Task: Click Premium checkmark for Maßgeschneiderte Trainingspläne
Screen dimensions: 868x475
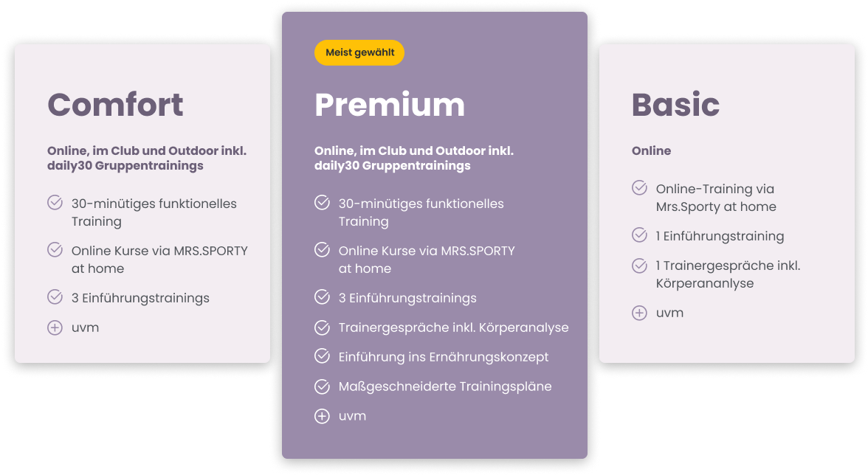Action: tap(322, 386)
